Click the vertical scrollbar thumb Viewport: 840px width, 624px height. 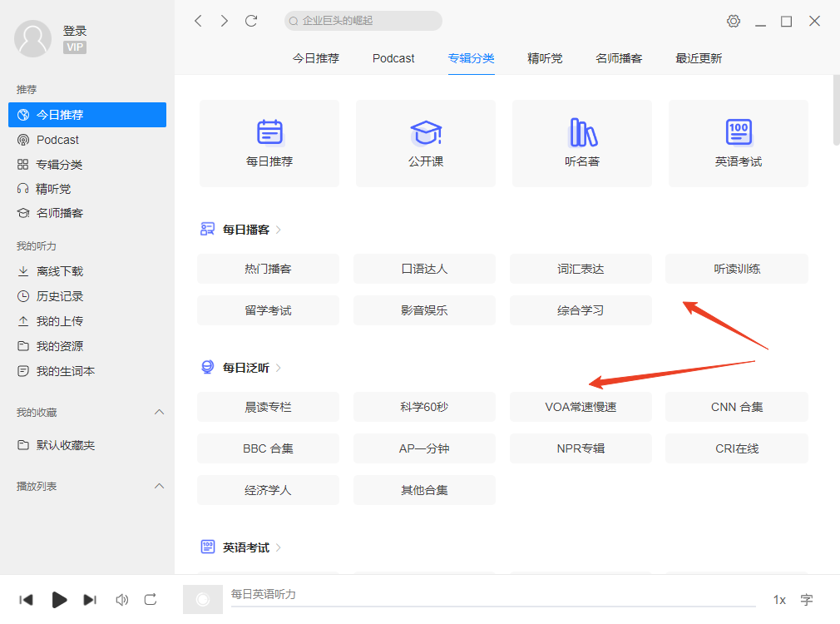click(x=836, y=110)
